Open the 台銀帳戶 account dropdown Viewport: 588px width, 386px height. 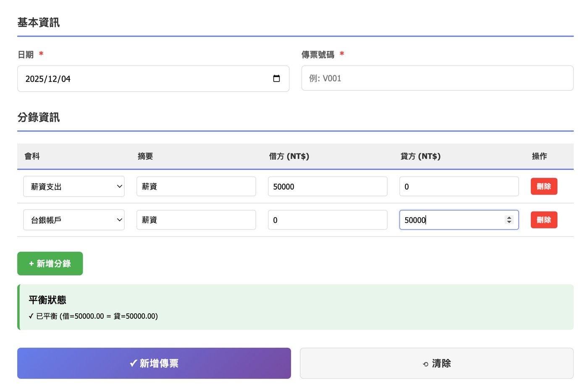coord(74,219)
